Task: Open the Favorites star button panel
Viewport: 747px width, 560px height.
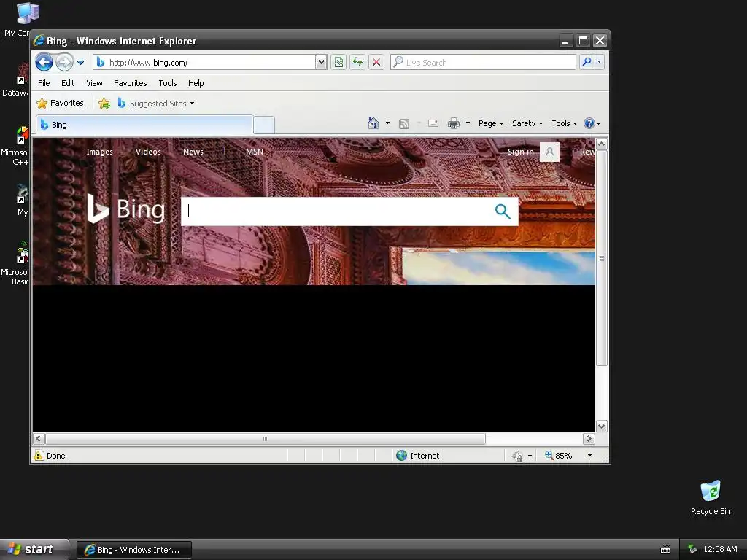Action: point(60,104)
